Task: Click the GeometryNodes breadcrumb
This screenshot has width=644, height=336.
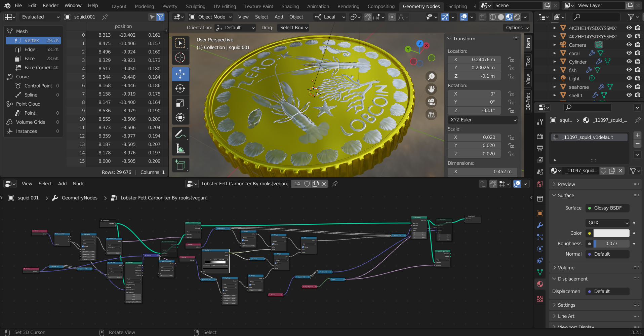Action: (79, 198)
